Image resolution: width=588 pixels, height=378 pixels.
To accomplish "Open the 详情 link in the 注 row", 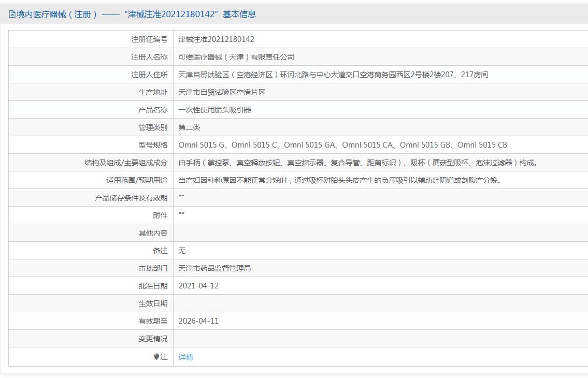I will [x=185, y=357].
